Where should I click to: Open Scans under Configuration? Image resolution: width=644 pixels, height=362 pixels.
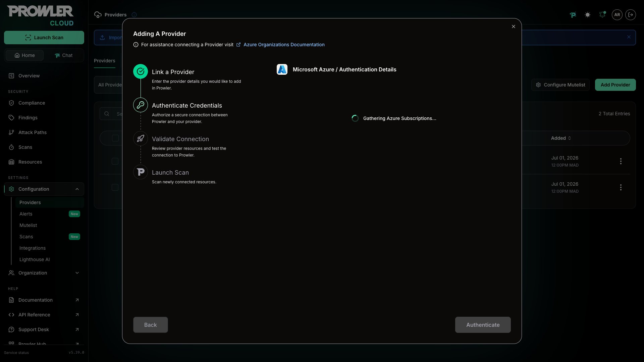pos(50,237)
